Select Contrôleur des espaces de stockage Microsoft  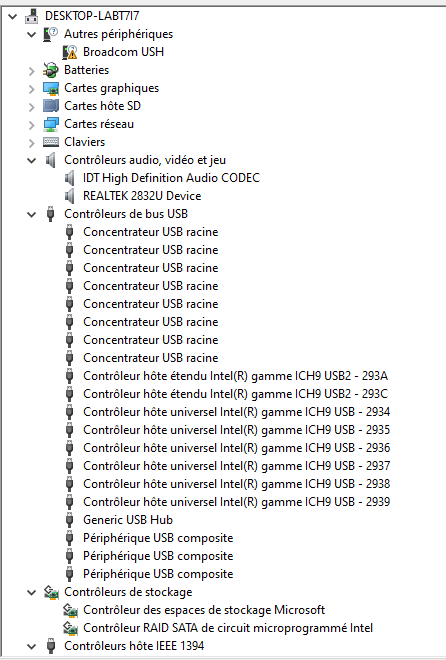pyautogui.click(x=204, y=610)
